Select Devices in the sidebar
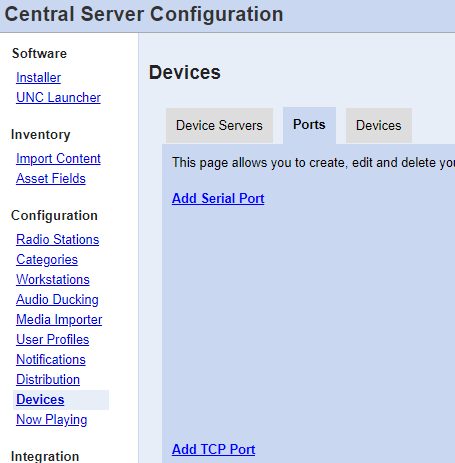The width and height of the screenshot is (455, 463). tap(40, 400)
